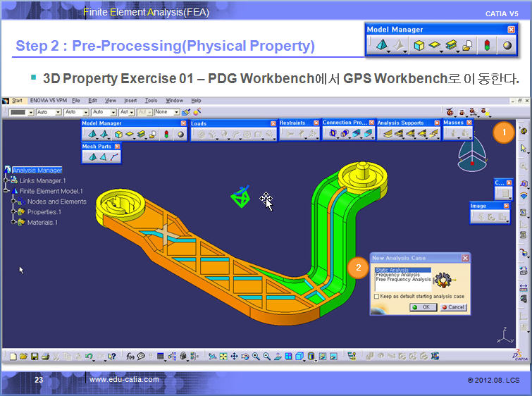Open the Window menu
Screen dimensions: 532x396
pyautogui.click(x=174, y=101)
